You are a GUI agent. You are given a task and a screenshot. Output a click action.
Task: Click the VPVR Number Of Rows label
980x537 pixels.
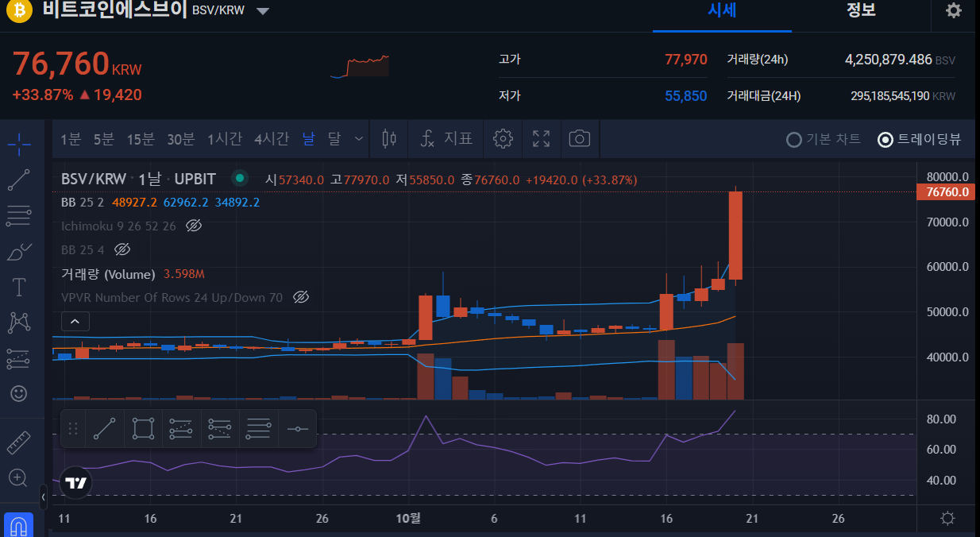[172, 297]
